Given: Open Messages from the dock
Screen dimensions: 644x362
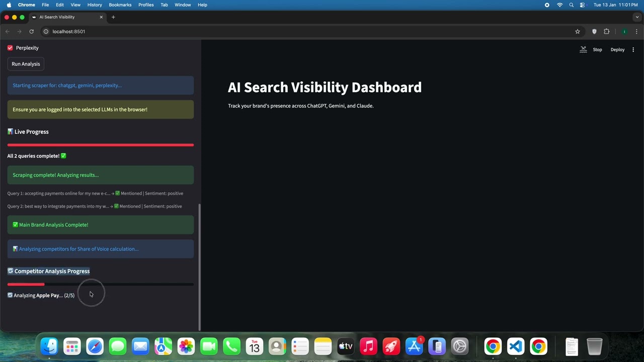Looking at the screenshot, I should click(x=118, y=346).
